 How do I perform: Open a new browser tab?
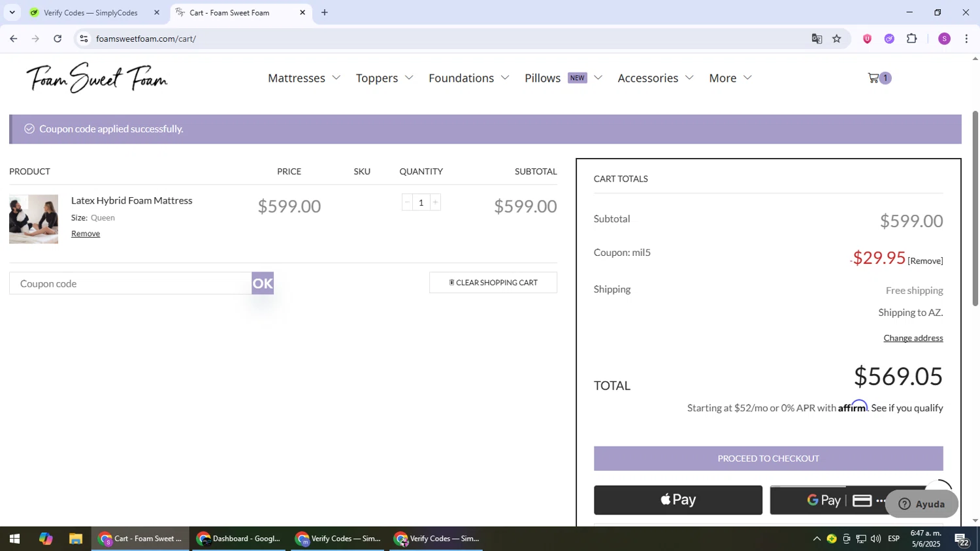pyautogui.click(x=325, y=12)
